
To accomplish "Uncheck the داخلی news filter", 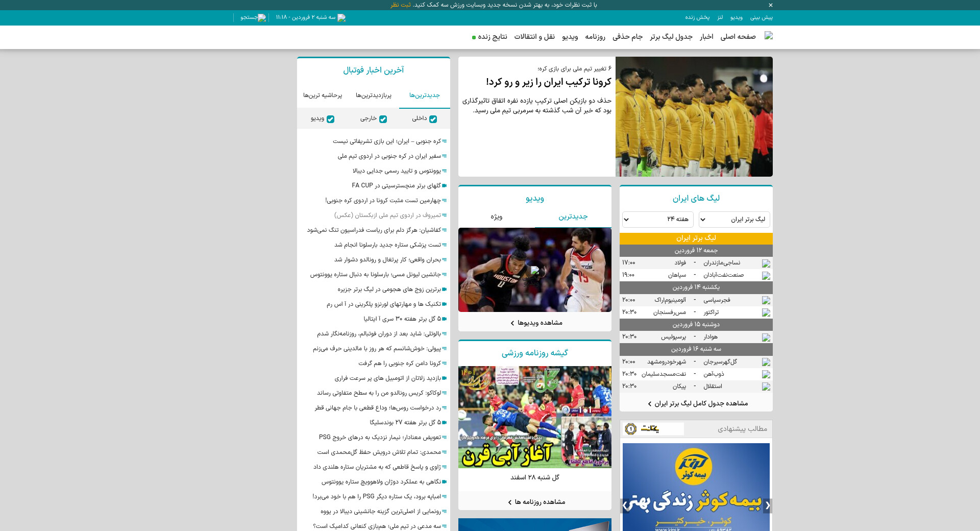I will (433, 119).
